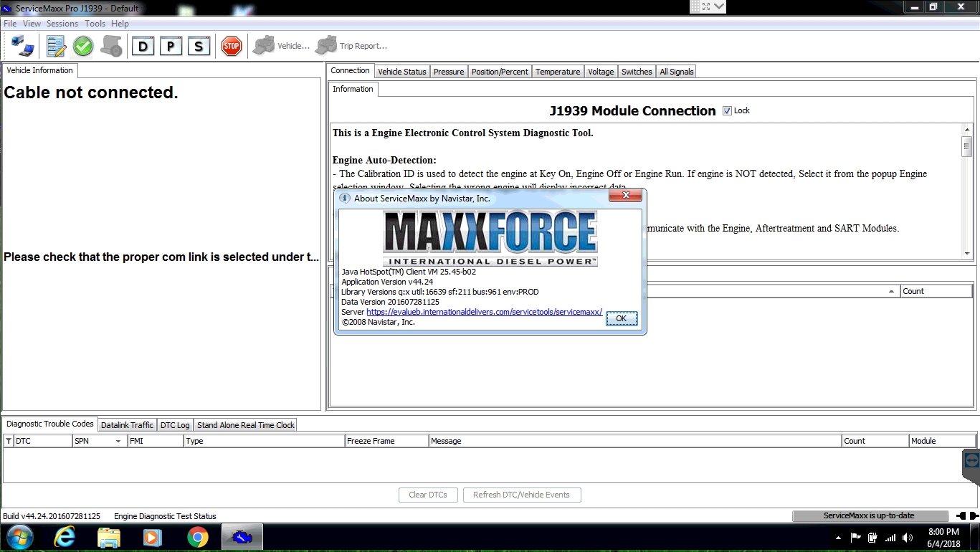This screenshot has width=980, height=552.
Task: Select the P toolbar button
Action: point(170,47)
